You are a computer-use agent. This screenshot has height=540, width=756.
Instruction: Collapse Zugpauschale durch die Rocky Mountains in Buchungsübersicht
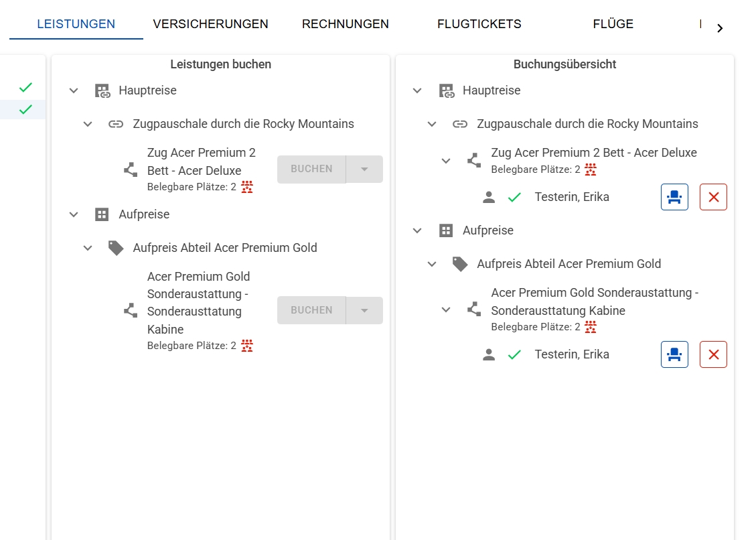pyautogui.click(x=432, y=124)
